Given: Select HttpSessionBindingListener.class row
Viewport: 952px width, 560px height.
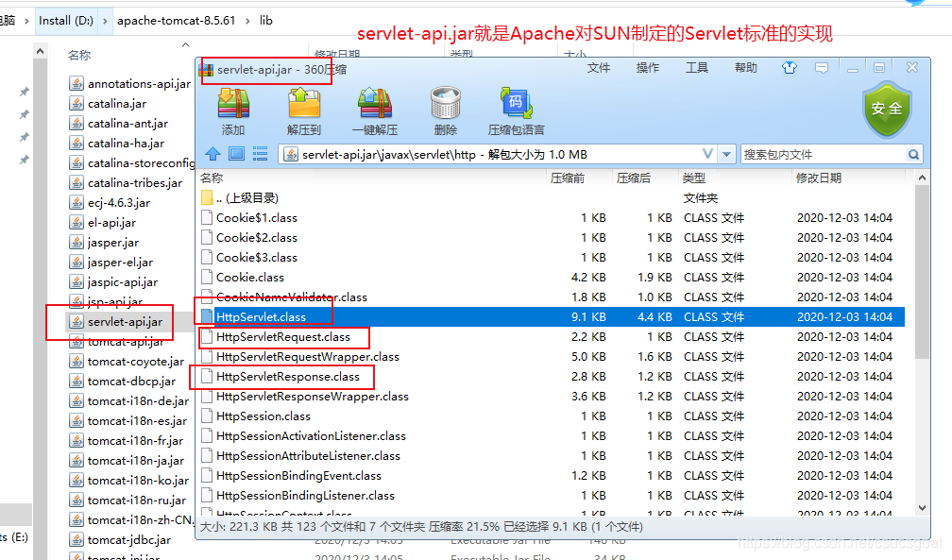Looking at the screenshot, I should pos(552,495).
